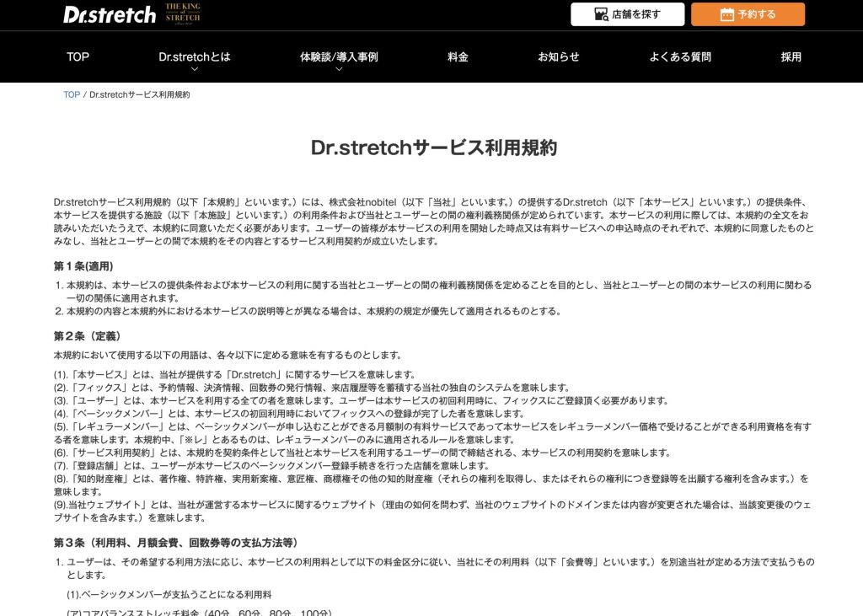This screenshot has height=616, width=863.
Task: Click the large Dr.stretchサービス利用規約 page title
Action: click(433, 147)
